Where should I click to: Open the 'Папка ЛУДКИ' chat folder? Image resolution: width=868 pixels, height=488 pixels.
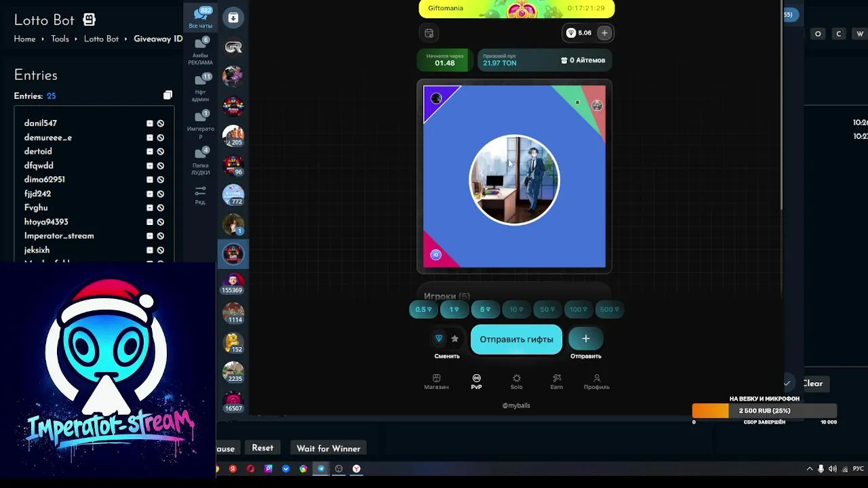(x=200, y=161)
